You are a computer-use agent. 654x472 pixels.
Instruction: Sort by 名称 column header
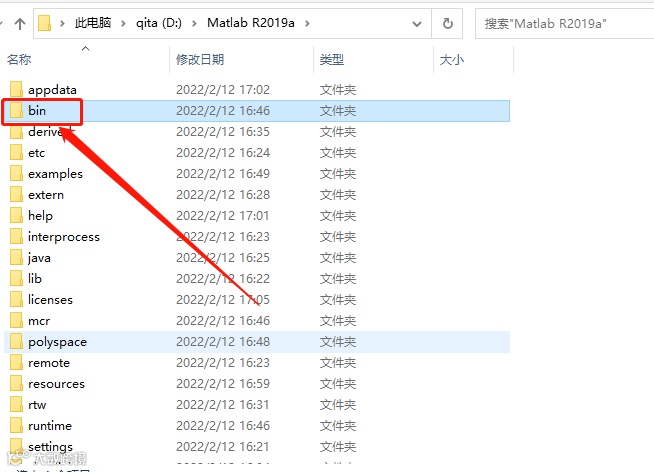coord(19,60)
